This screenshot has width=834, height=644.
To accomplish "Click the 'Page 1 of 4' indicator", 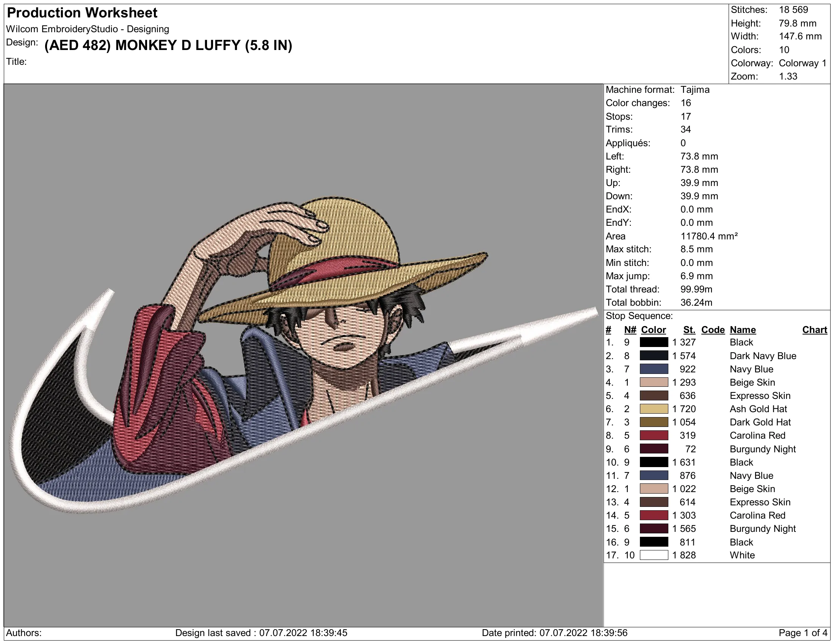I will [803, 633].
